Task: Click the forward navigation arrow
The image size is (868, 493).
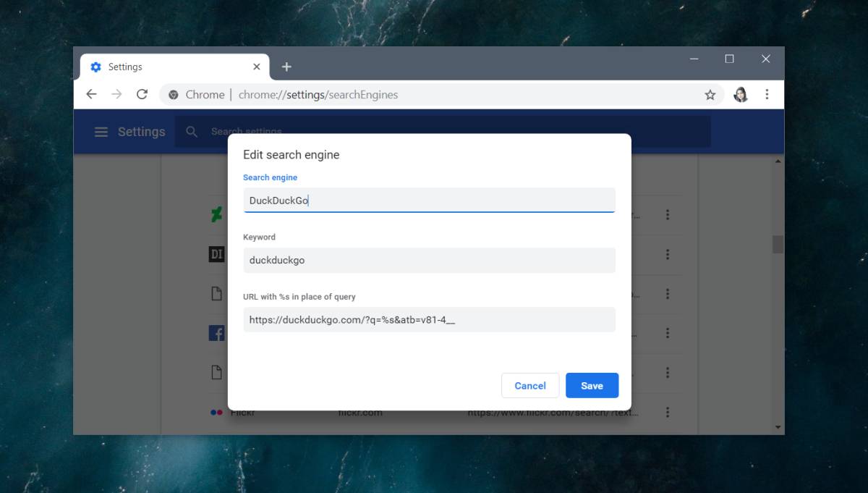Action: coord(116,94)
